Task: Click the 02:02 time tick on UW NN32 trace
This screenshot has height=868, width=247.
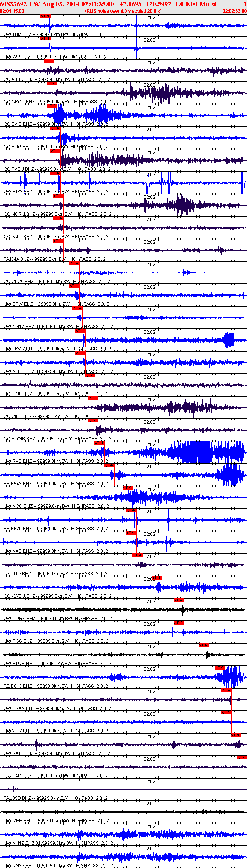Action: 149,849
